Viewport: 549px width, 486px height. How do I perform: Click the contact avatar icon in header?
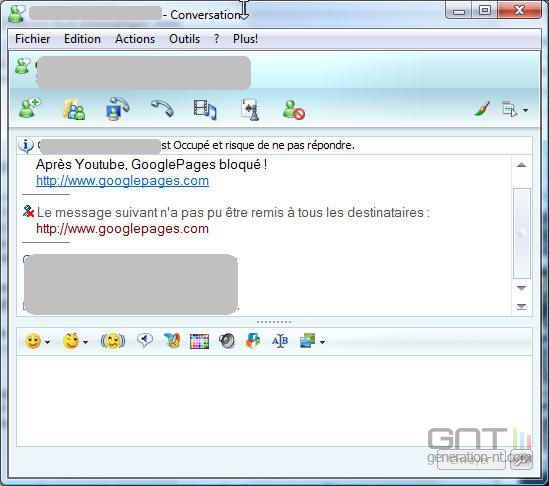coord(23,66)
